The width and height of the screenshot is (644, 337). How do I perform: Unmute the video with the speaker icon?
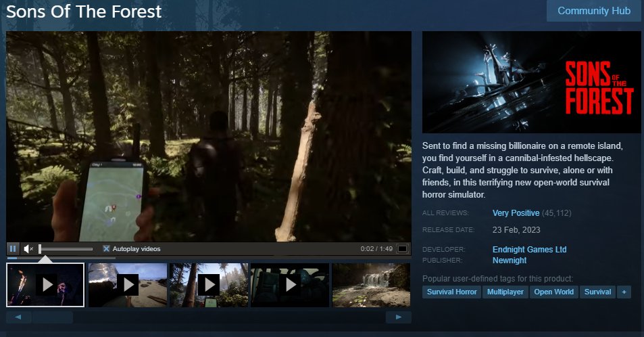pyautogui.click(x=28, y=248)
